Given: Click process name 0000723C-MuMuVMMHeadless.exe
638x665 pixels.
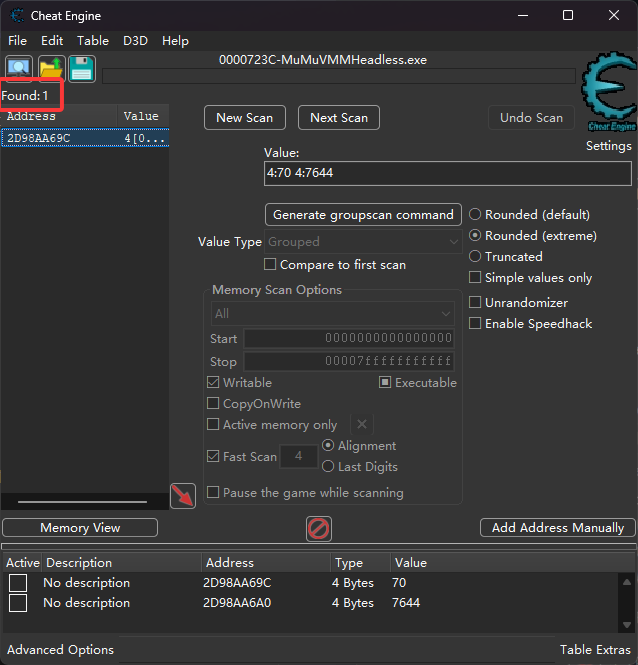Looking at the screenshot, I should (323, 60).
